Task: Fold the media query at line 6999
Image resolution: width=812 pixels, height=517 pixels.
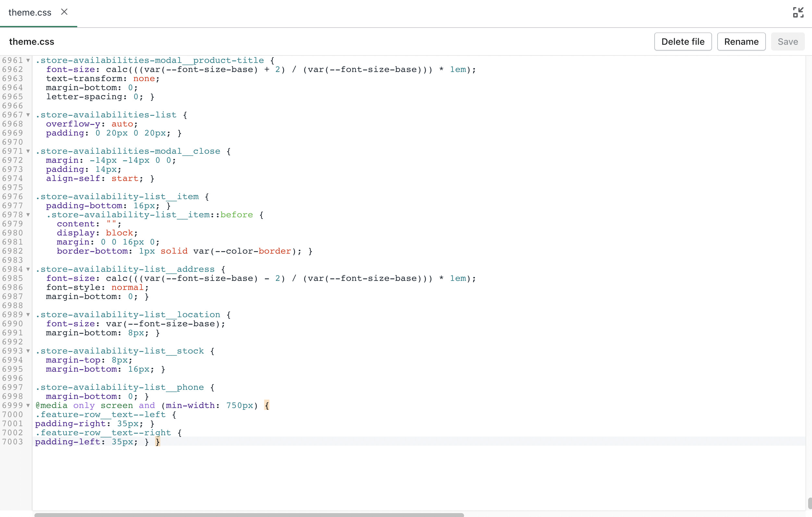Action: click(x=28, y=405)
